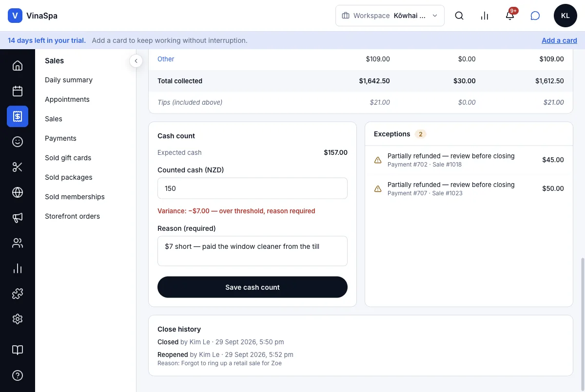Open Sales submenu item
585x392 pixels.
(54, 119)
